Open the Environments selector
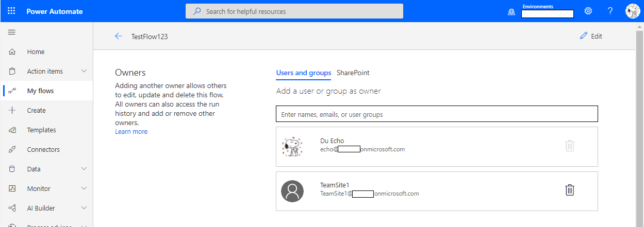 coord(548,11)
